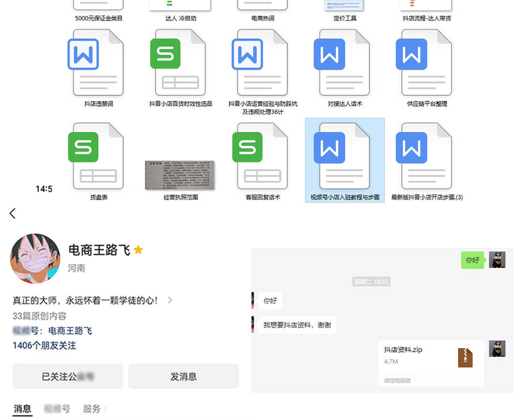
Task: Open 最新版抖音小店开店步骤 Word document
Action: 425,156
